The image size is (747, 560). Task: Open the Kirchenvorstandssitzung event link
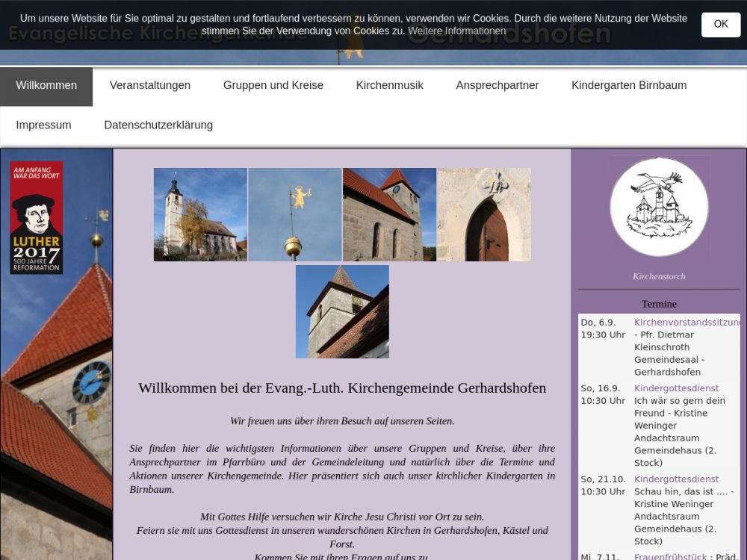(x=686, y=323)
